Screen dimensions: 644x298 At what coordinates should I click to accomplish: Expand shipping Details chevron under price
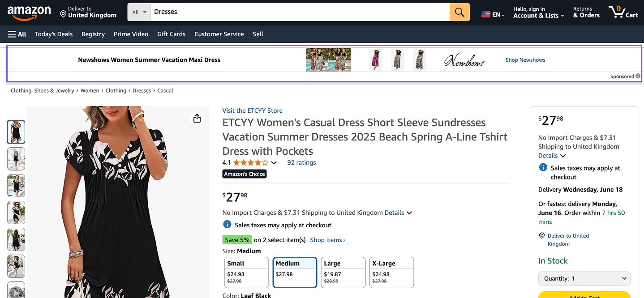(409, 213)
